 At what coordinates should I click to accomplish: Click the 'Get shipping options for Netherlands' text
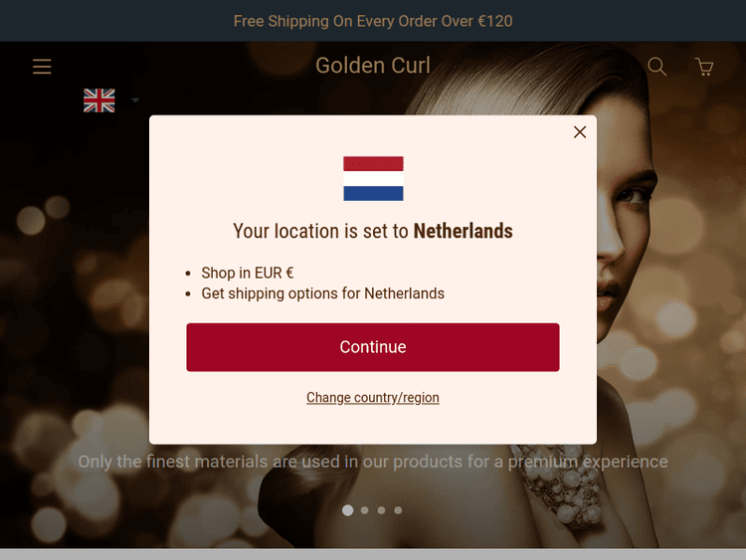click(x=322, y=293)
